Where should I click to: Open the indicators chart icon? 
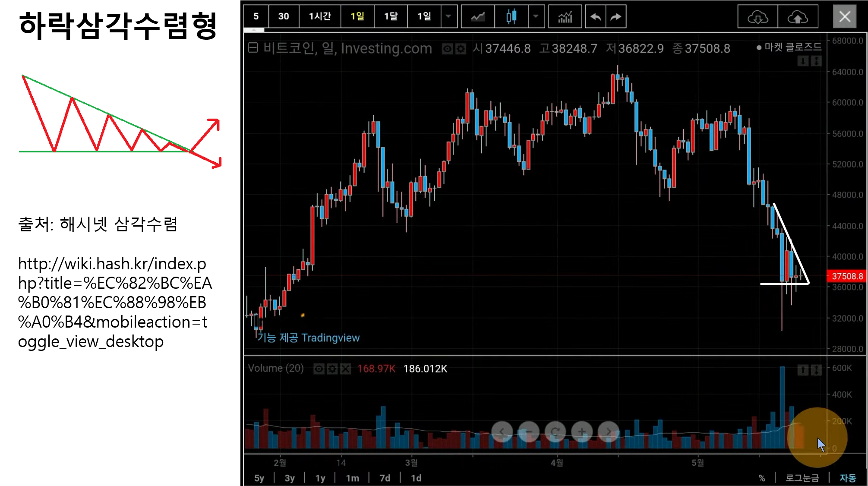click(565, 17)
